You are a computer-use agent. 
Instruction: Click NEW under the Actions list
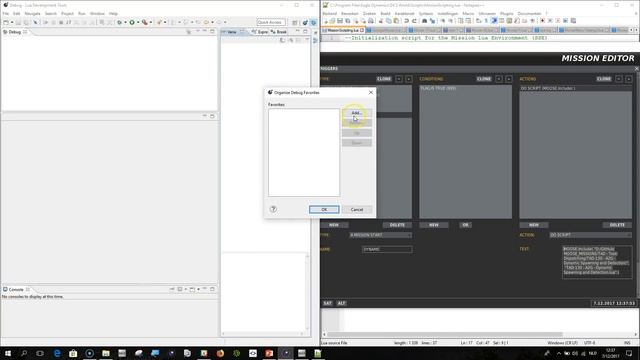point(534,225)
